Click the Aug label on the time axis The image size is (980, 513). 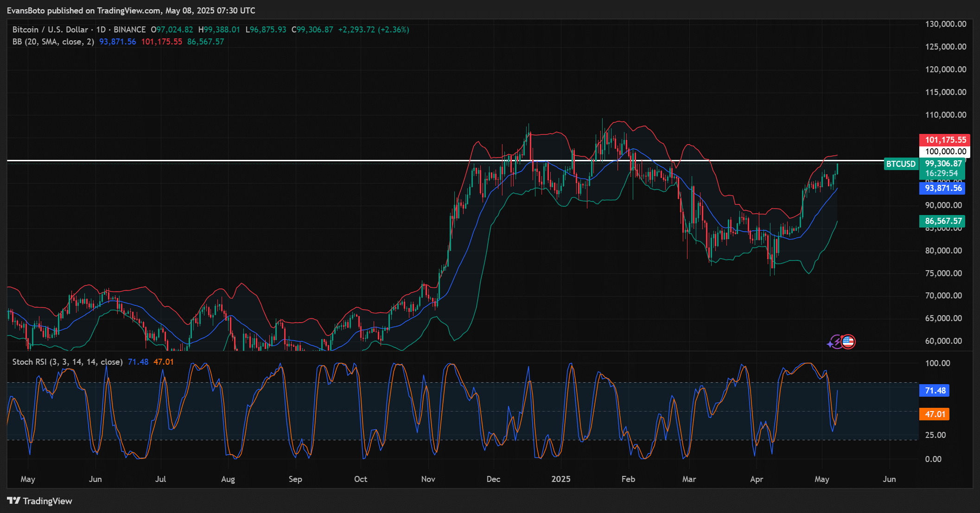click(x=228, y=479)
